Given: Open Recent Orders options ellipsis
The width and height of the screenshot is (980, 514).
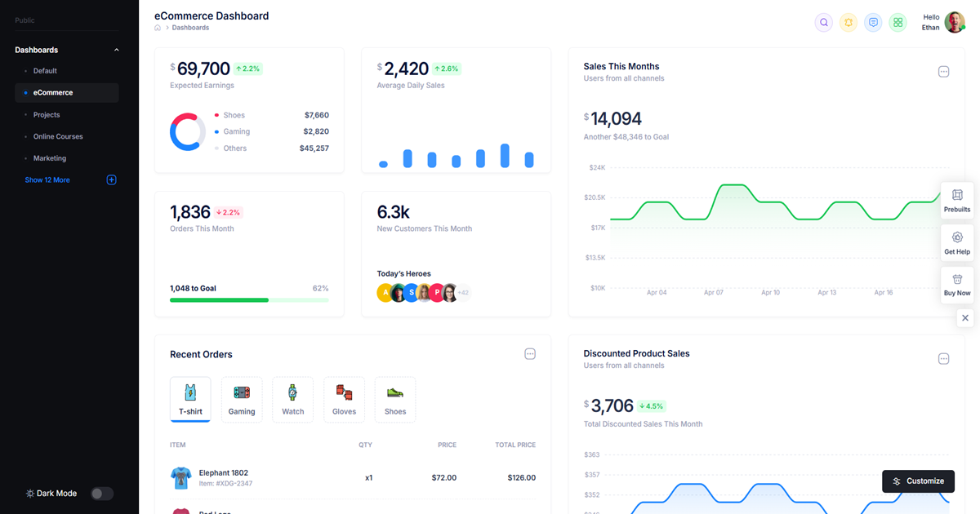Looking at the screenshot, I should click(530, 354).
